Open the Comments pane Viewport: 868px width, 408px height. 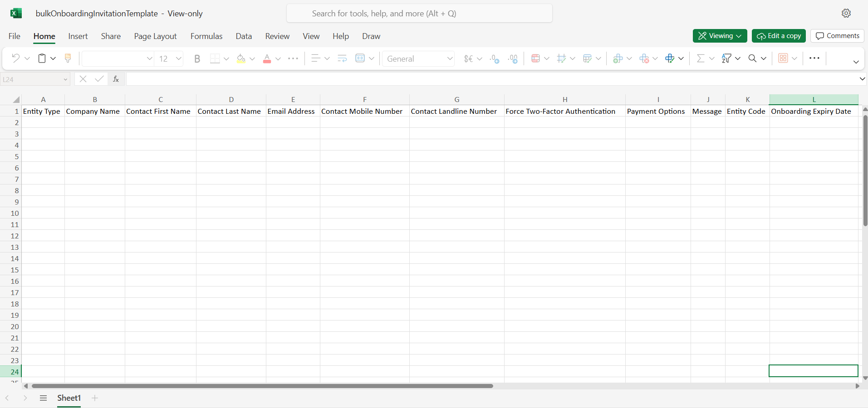coord(837,36)
